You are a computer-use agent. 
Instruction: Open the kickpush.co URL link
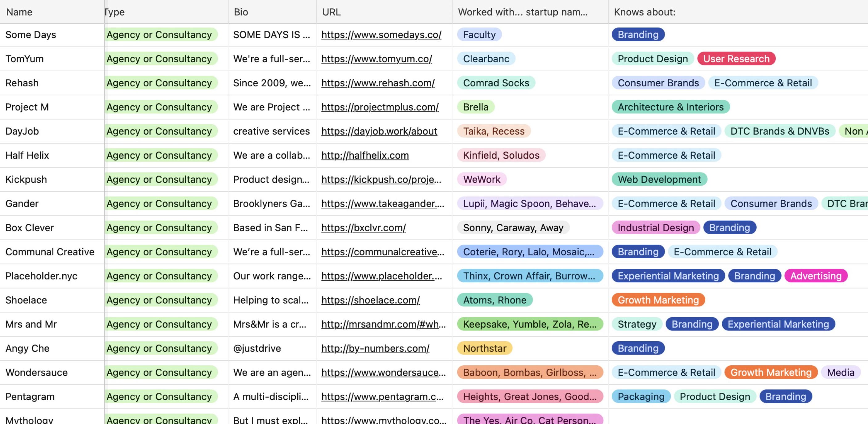pyautogui.click(x=381, y=180)
